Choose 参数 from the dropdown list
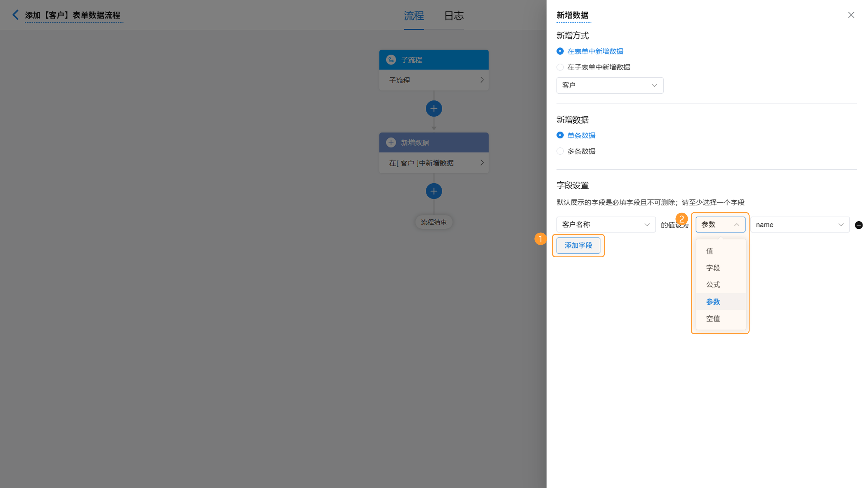The height and width of the screenshot is (488, 868). [721, 302]
